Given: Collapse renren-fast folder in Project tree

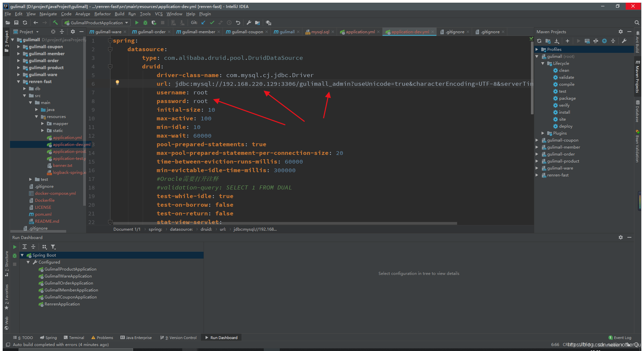Looking at the screenshot, I should coord(19,81).
